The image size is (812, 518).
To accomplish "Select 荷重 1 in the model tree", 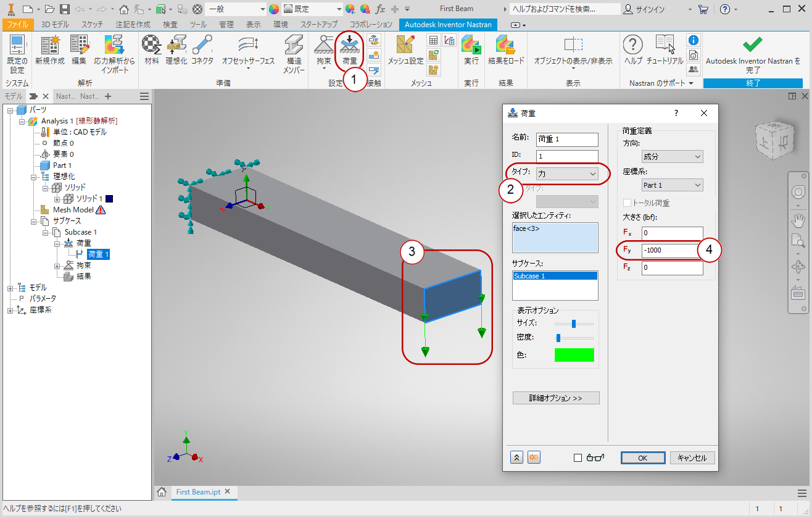I will tap(98, 254).
